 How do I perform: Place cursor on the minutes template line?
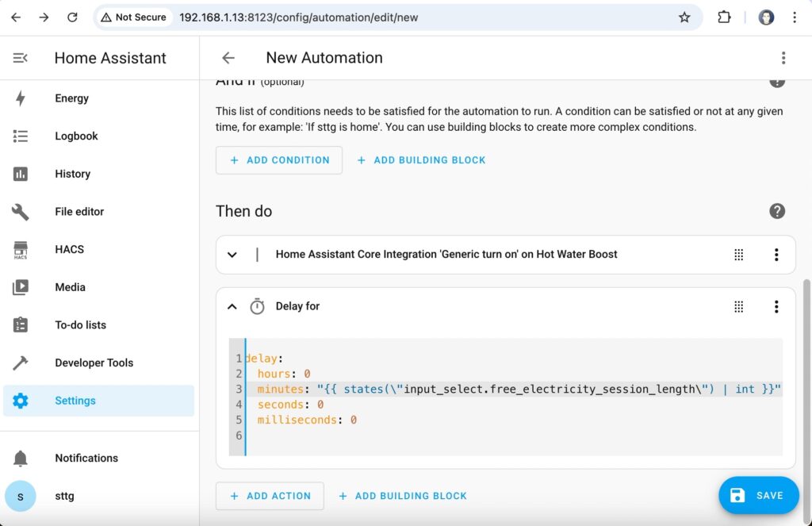pos(514,390)
